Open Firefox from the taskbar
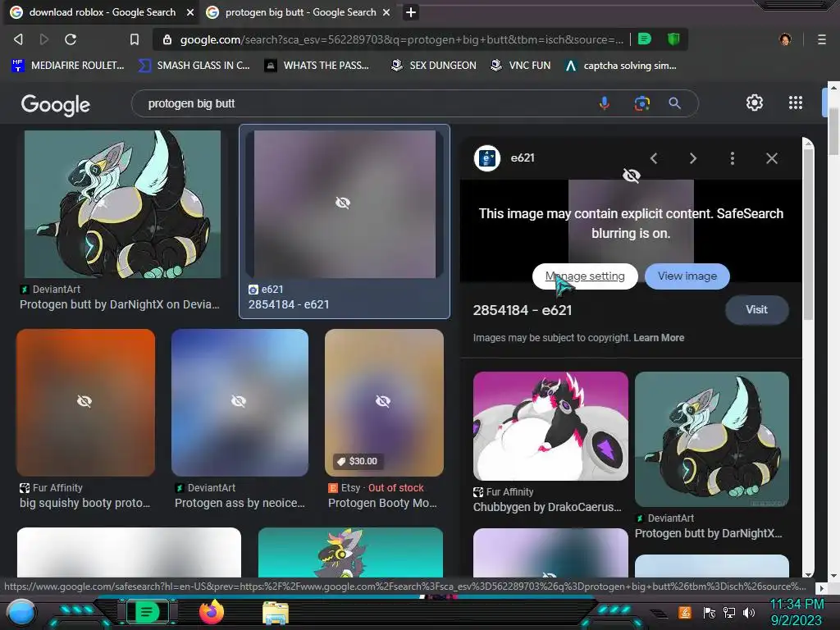The height and width of the screenshot is (630, 840). pyautogui.click(x=212, y=612)
